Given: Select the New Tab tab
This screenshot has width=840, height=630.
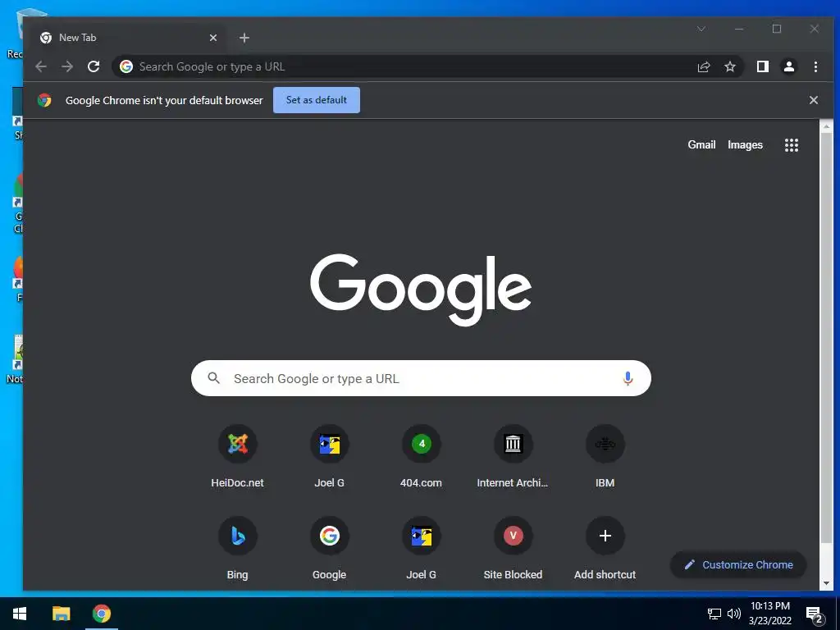Looking at the screenshot, I should tap(126, 38).
